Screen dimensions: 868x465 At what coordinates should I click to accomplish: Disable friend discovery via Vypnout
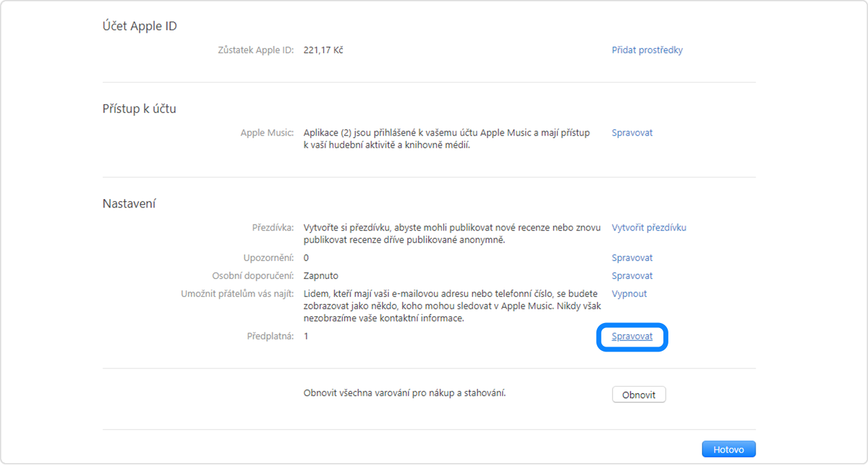coord(629,293)
